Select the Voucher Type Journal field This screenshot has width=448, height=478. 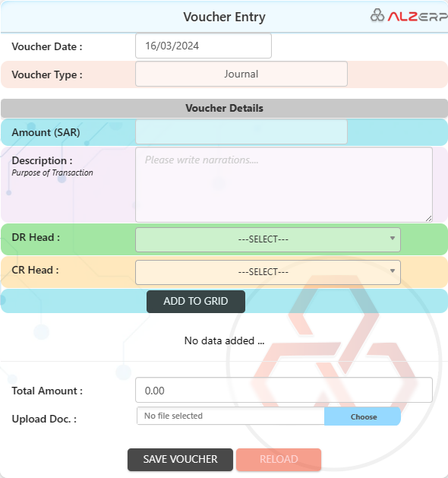pos(241,74)
